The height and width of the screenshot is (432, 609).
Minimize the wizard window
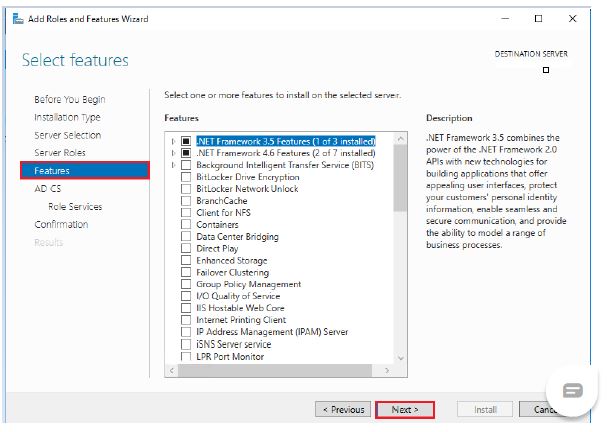coord(505,18)
